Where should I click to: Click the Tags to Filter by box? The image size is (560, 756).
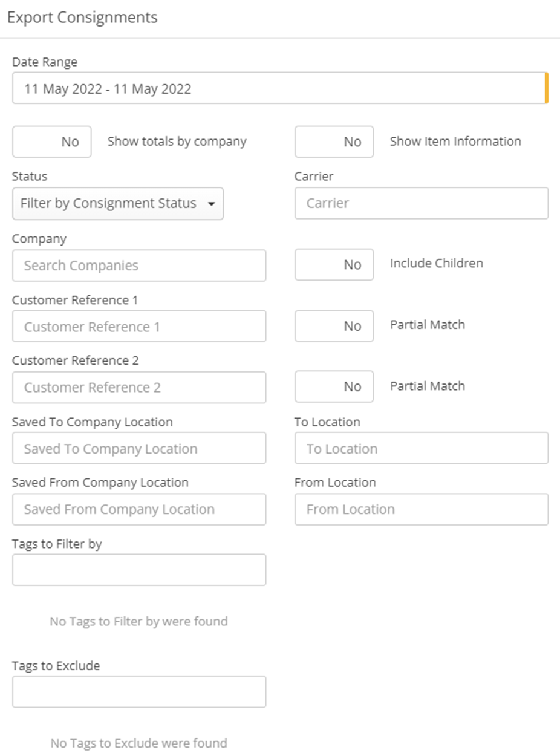(139, 570)
